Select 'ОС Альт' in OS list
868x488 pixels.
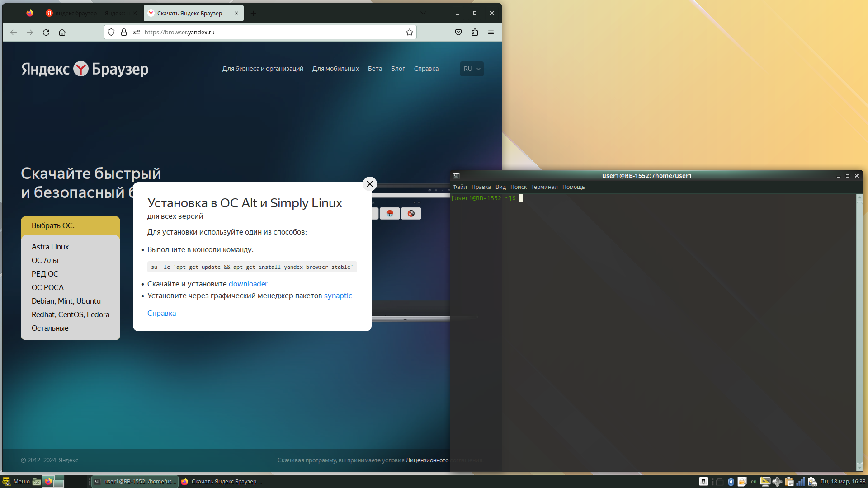46,260
